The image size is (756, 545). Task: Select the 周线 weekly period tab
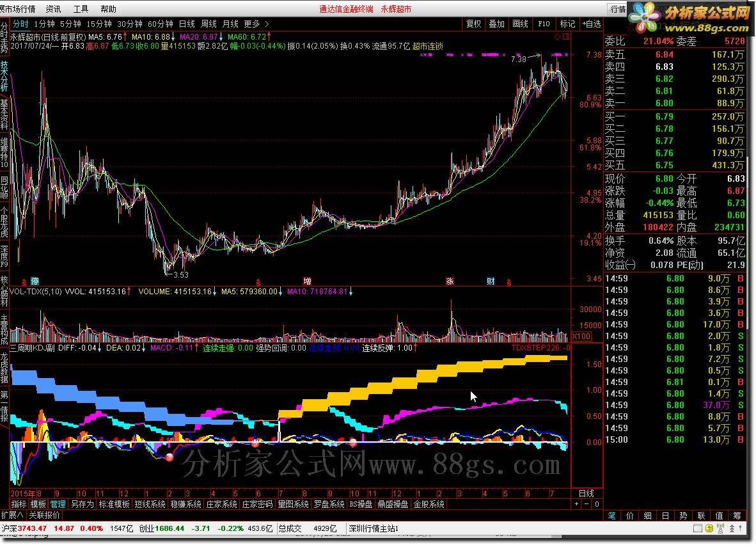click(x=209, y=24)
